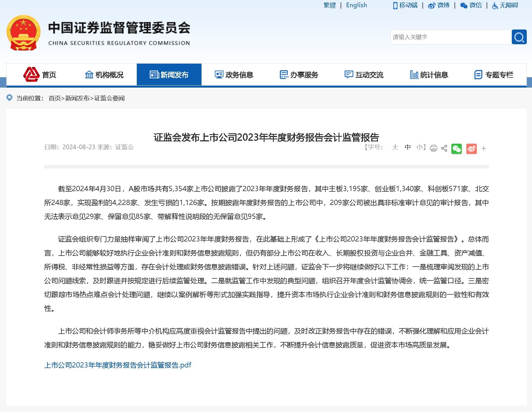Open the 移动端 mobile version link

(405, 5)
